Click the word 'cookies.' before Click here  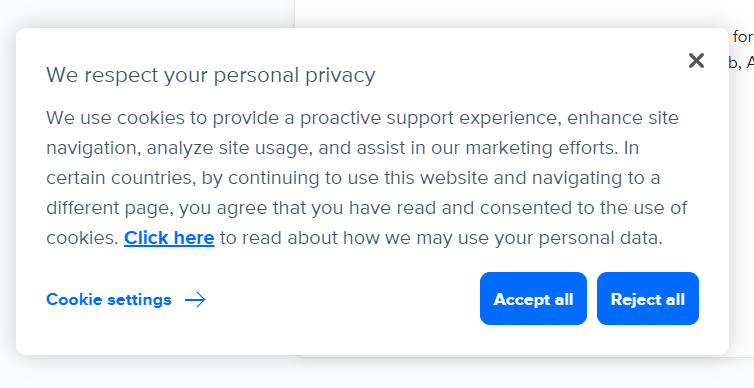tap(82, 238)
